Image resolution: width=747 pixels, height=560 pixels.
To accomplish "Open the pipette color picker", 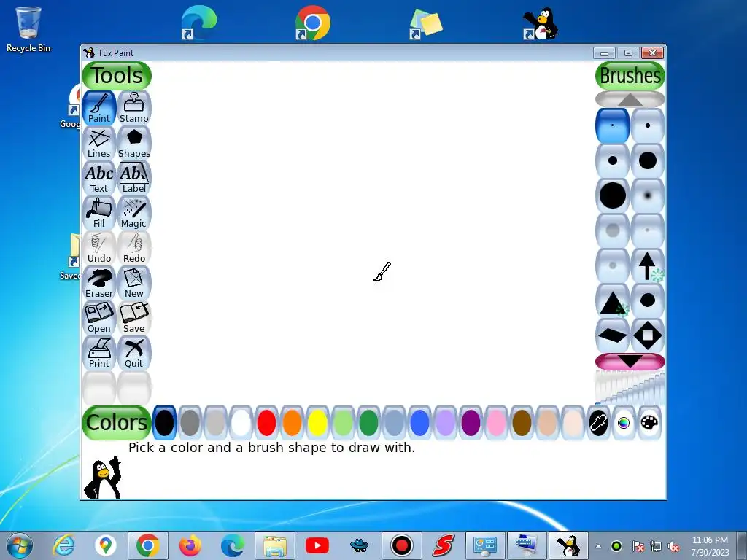I will click(x=598, y=423).
